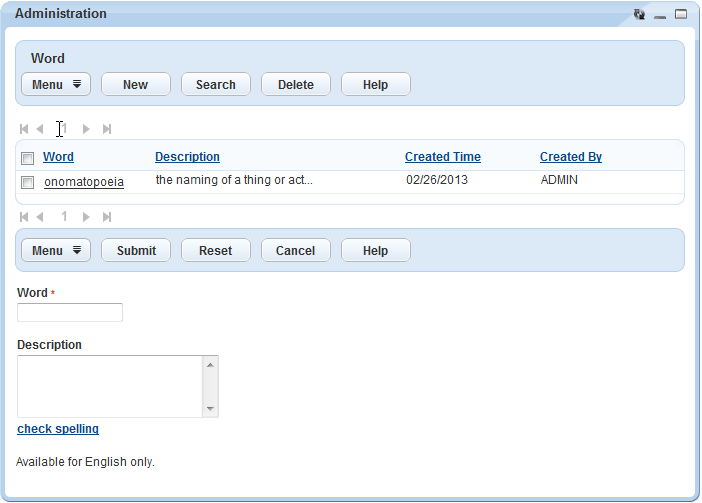Screen dimensions: 702x503
Task: Click first page arrow in bottom pager
Action: [24, 216]
